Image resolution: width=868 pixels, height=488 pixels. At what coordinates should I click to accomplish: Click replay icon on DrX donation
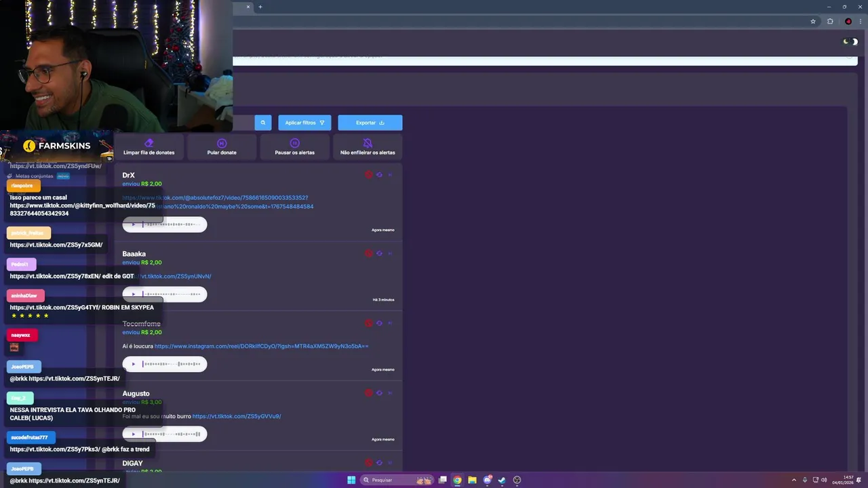click(379, 175)
